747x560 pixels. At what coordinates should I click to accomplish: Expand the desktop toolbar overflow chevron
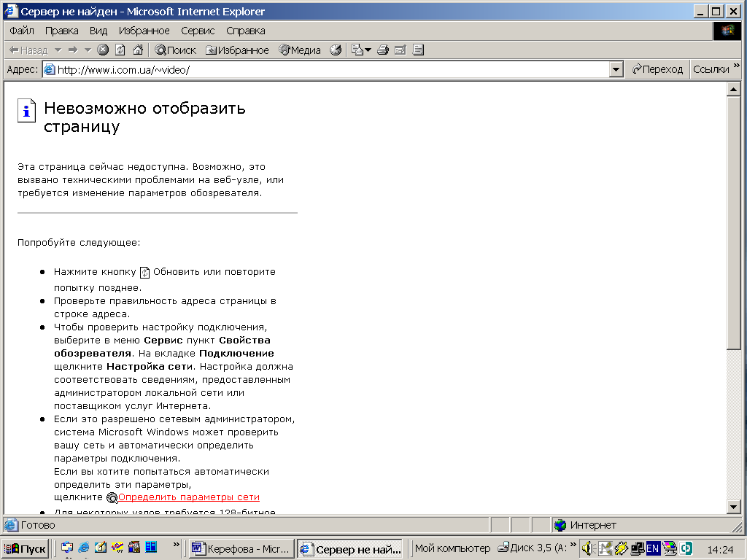coord(573,544)
